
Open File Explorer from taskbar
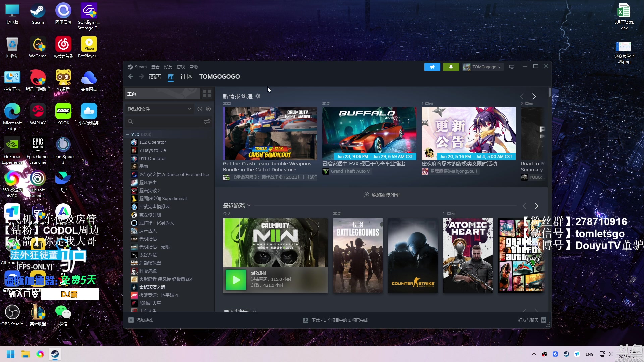(x=25, y=354)
